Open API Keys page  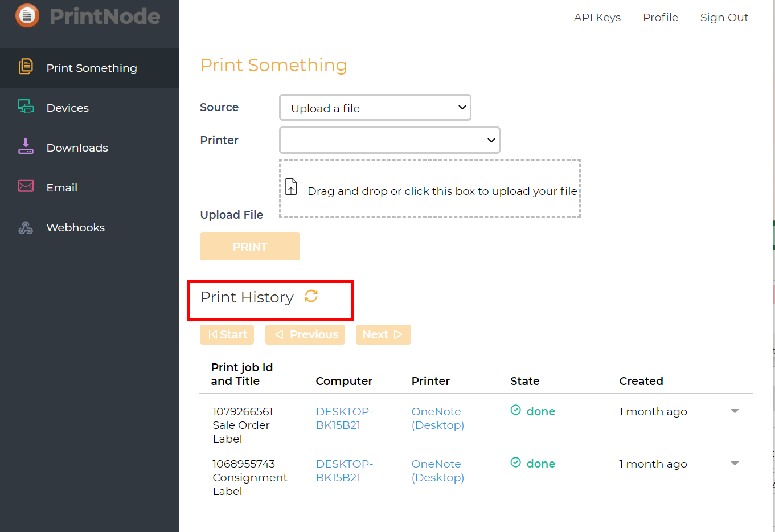click(x=597, y=18)
